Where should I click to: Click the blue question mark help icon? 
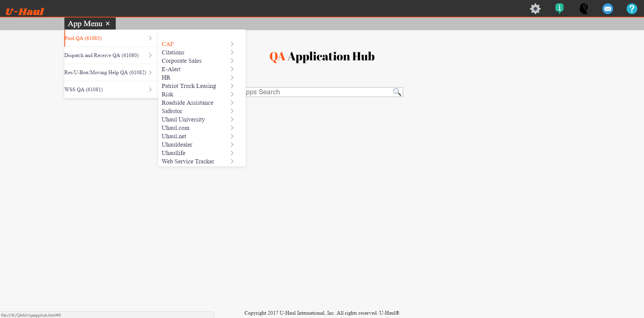tap(632, 9)
